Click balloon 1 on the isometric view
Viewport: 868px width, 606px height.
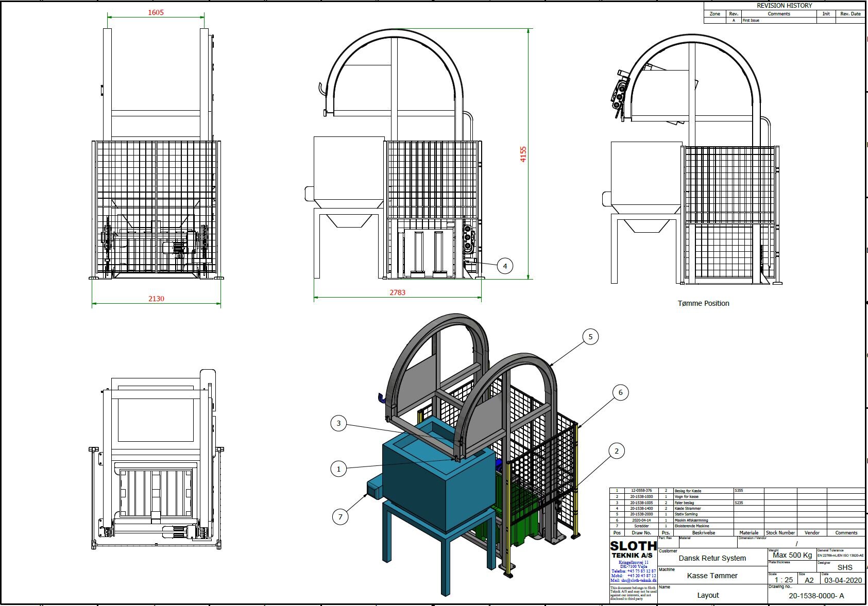point(338,469)
